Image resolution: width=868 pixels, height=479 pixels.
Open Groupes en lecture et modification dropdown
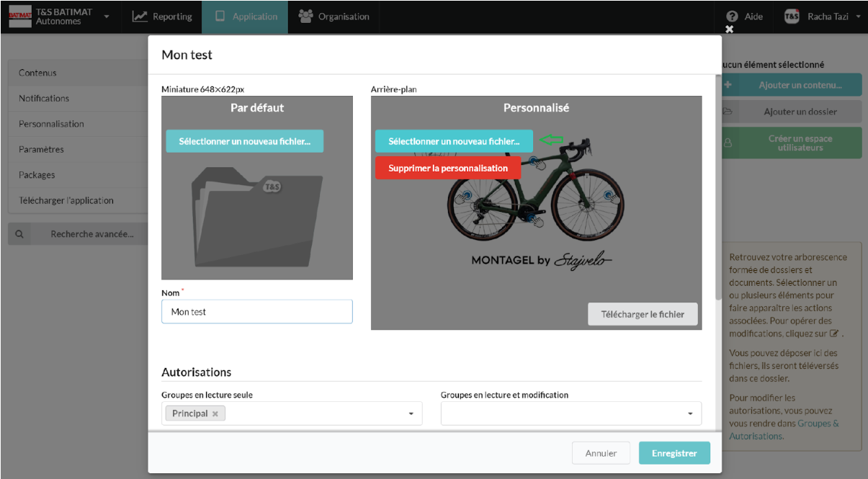(x=571, y=413)
